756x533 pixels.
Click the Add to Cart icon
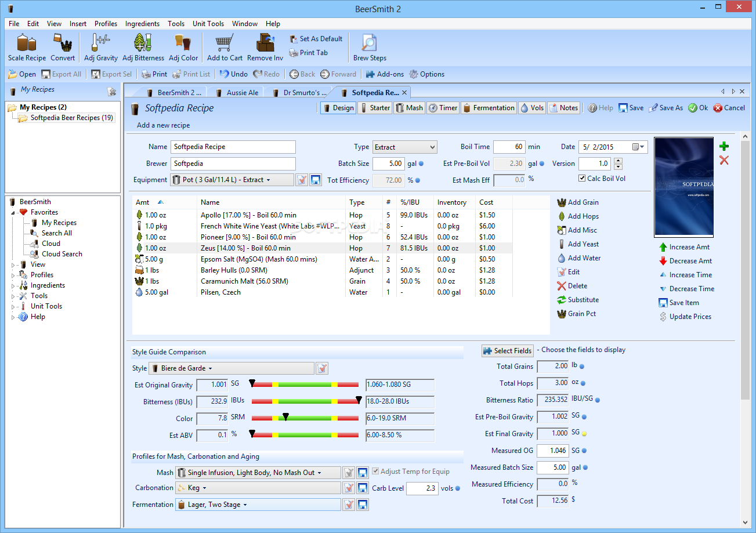pyautogui.click(x=225, y=47)
